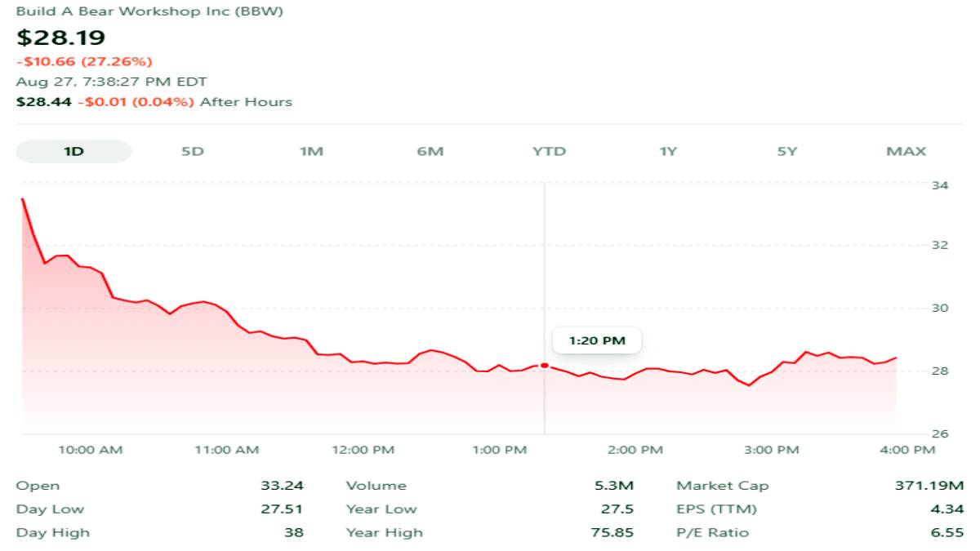Viewport: 980px width, 551px height.
Task: Click the $28.19 current price
Action: point(61,38)
